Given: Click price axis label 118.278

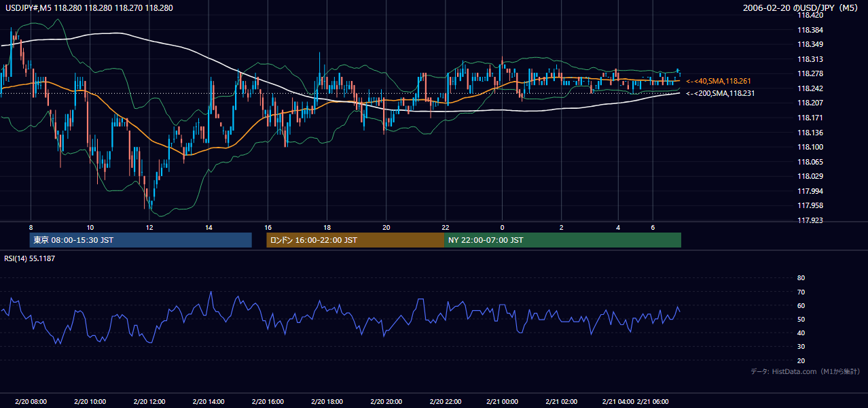Looking at the screenshot, I should tap(810, 73).
